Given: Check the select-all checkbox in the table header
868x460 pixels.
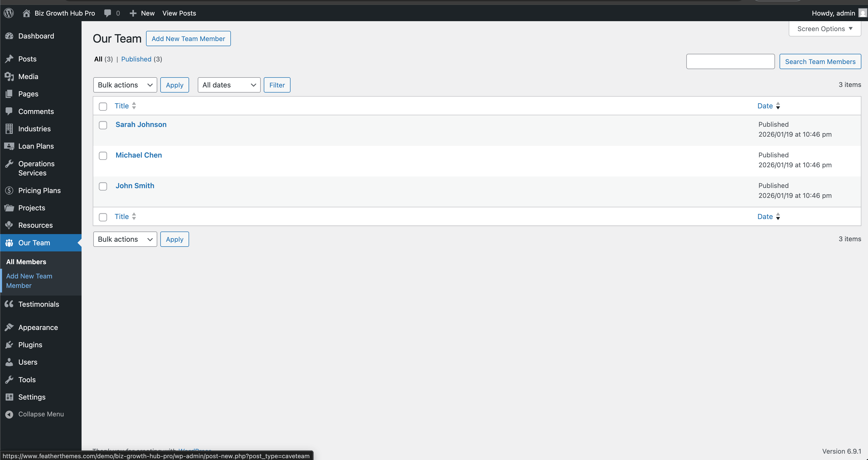Looking at the screenshot, I should click(x=103, y=106).
